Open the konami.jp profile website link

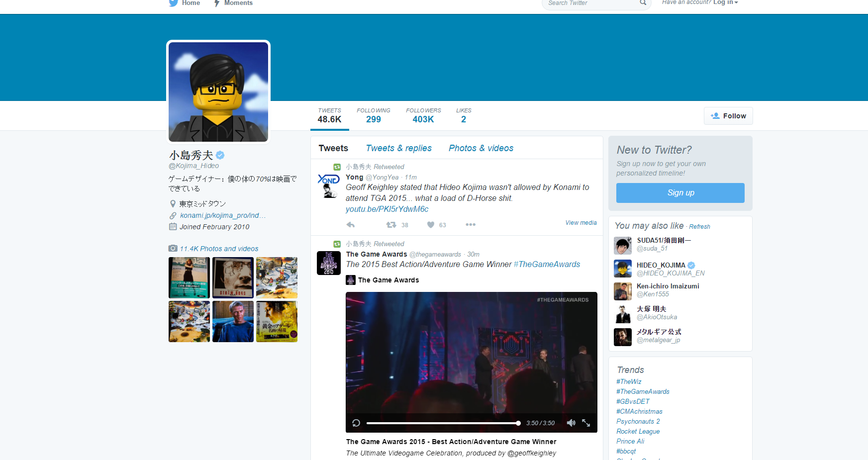pyautogui.click(x=223, y=215)
